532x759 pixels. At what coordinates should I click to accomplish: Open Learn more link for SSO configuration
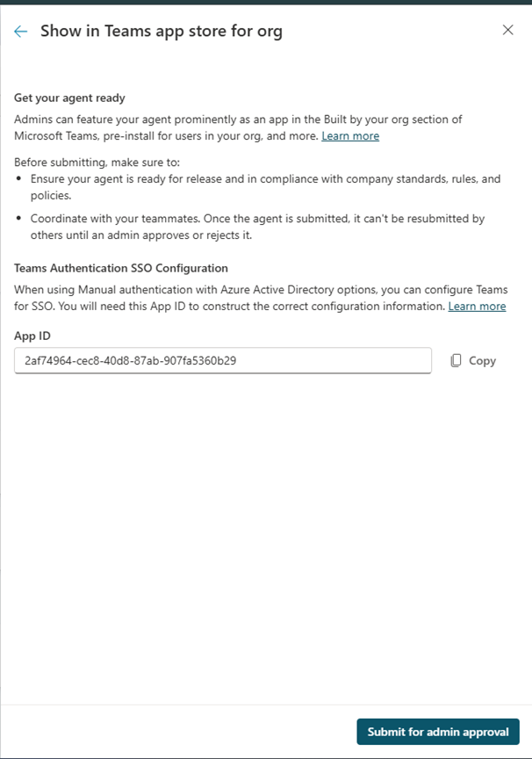coord(477,306)
